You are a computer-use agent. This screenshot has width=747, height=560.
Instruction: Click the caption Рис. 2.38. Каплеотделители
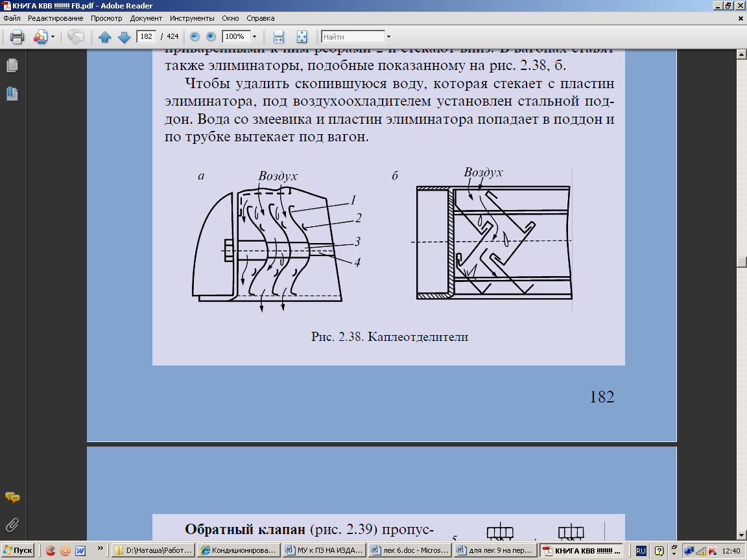click(390, 337)
